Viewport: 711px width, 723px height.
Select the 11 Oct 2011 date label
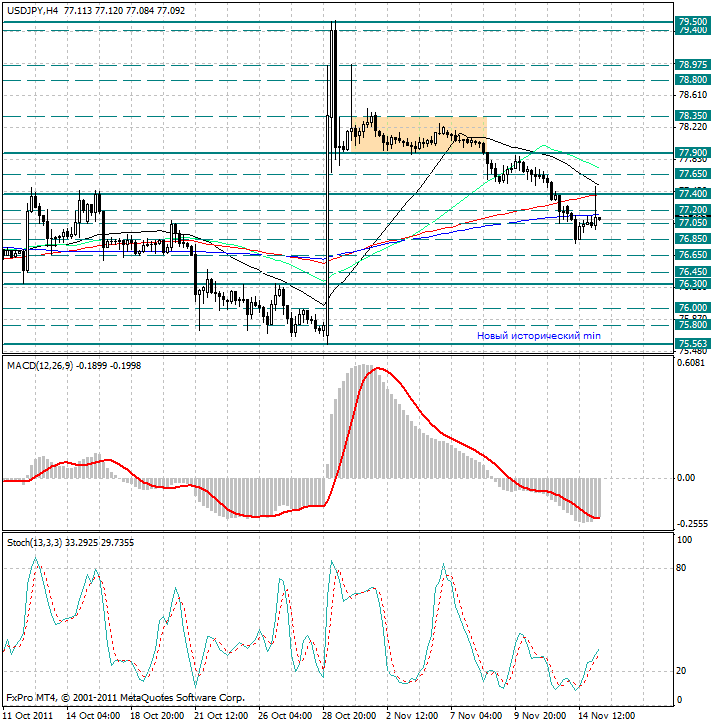28,716
